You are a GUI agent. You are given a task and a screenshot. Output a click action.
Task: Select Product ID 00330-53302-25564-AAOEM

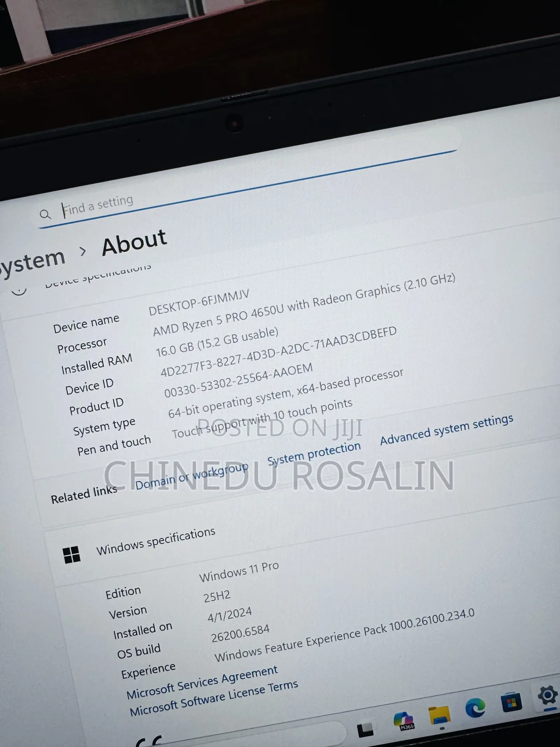click(238, 380)
